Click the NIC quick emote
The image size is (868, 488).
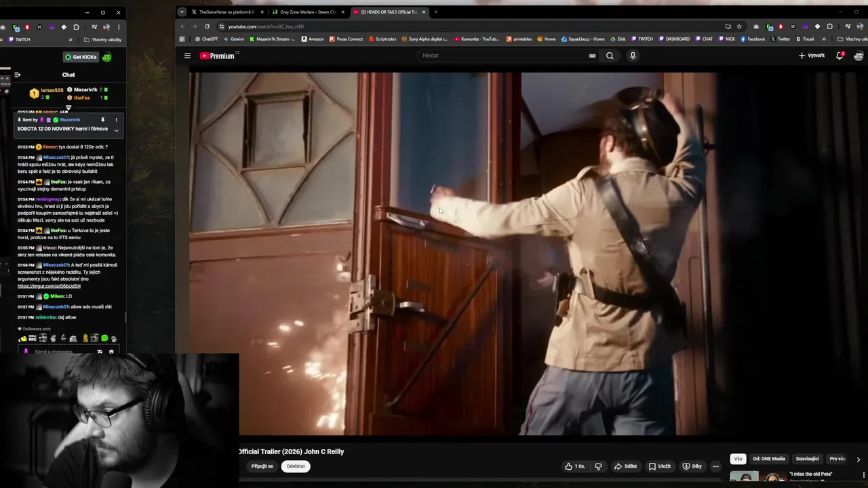(33, 338)
